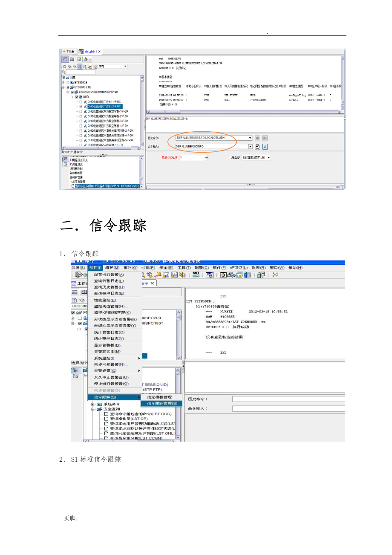392x555 pixels.
Task: Switch to the 工作台 tab in top screenshot
Action: [68, 52]
